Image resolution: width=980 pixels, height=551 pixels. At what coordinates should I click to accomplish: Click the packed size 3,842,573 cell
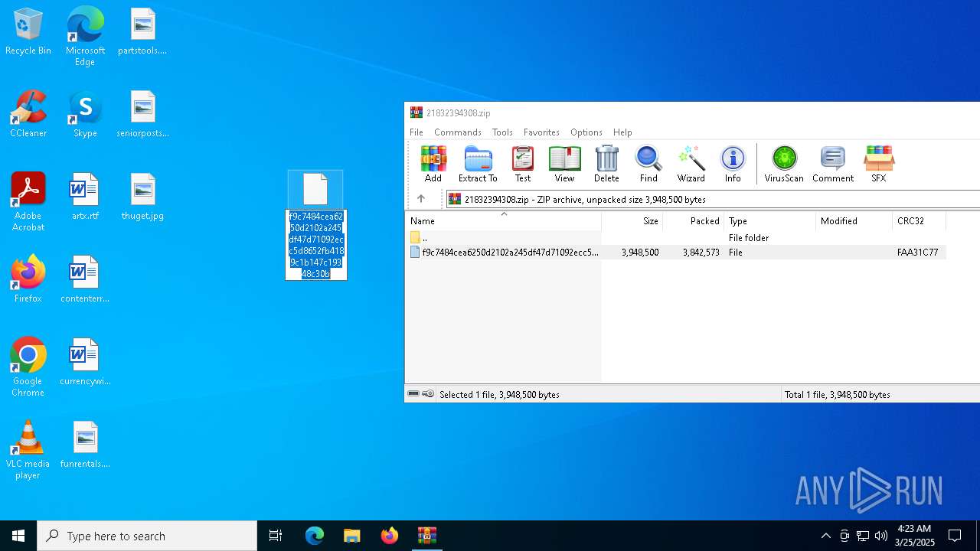click(701, 253)
